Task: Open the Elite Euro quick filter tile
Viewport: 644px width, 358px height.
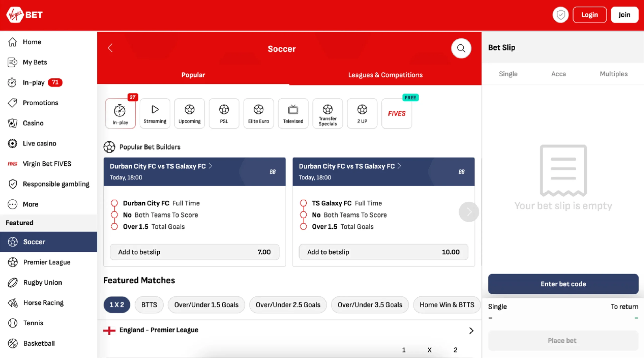Action: pyautogui.click(x=259, y=114)
